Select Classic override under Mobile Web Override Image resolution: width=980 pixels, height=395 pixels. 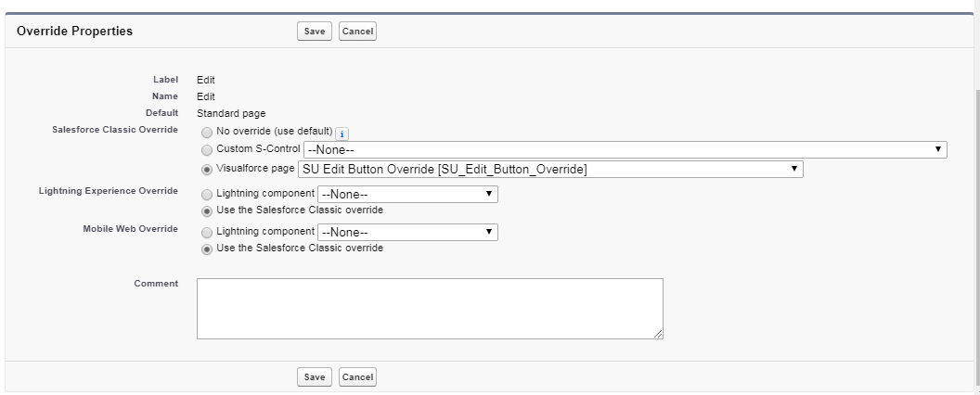207,248
